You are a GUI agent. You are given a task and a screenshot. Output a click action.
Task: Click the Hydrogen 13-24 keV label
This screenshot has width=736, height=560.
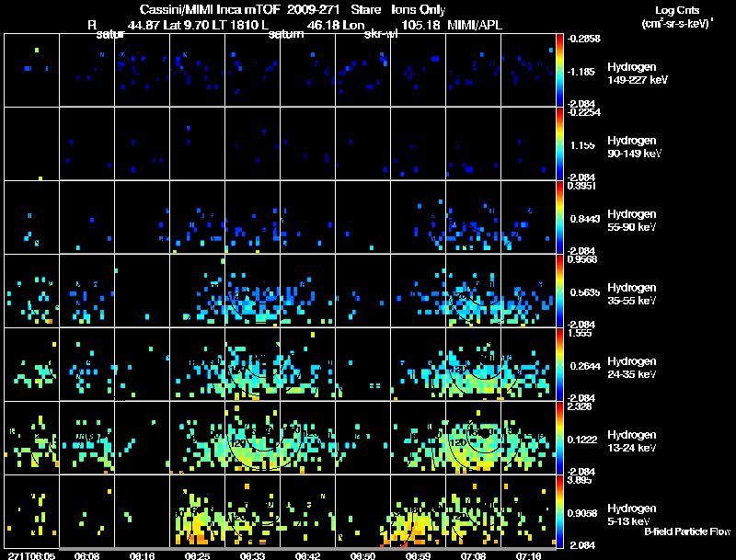pyautogui.click(x=632, y=441)
